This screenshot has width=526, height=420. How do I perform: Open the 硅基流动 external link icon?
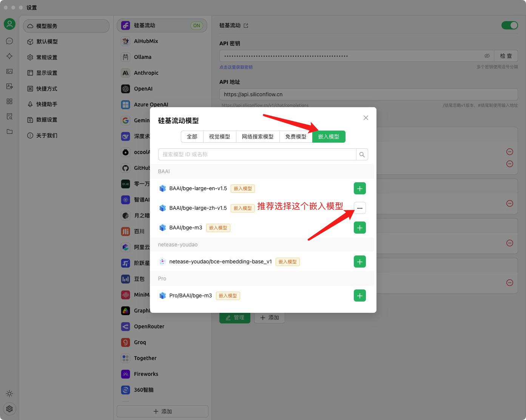pyautogui.click(x=246, y=26)
